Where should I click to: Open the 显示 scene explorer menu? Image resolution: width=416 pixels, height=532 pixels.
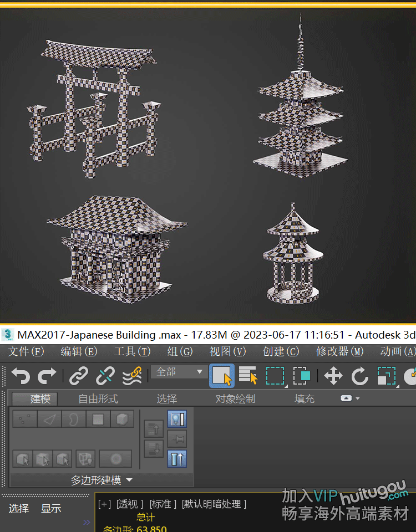tap(51, 509)
